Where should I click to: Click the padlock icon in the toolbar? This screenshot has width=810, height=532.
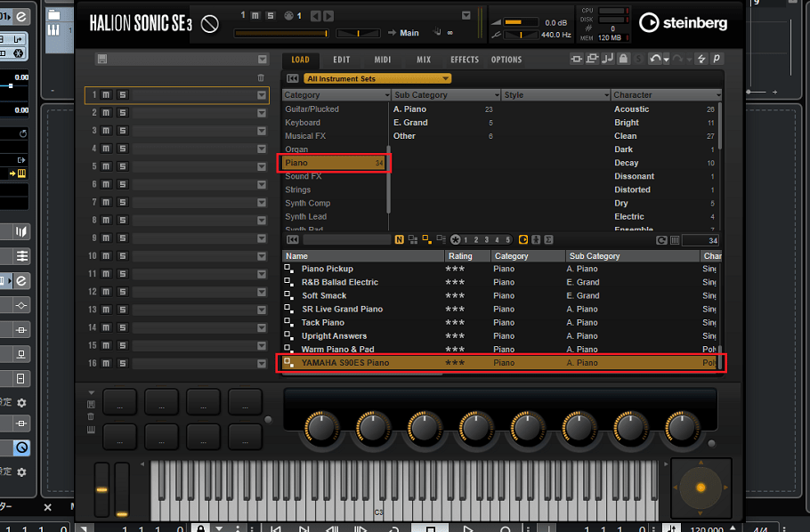(625, 60)
